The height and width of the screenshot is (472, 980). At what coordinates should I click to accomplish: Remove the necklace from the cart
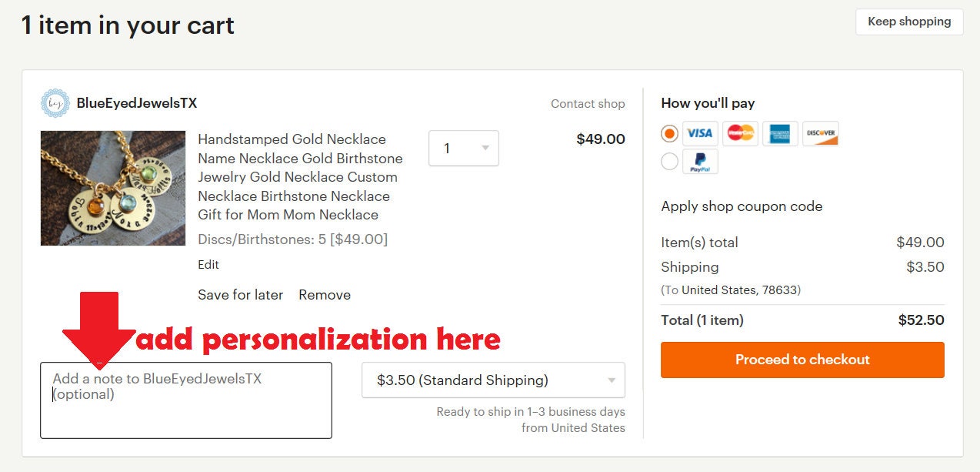(x=325, y=295)
